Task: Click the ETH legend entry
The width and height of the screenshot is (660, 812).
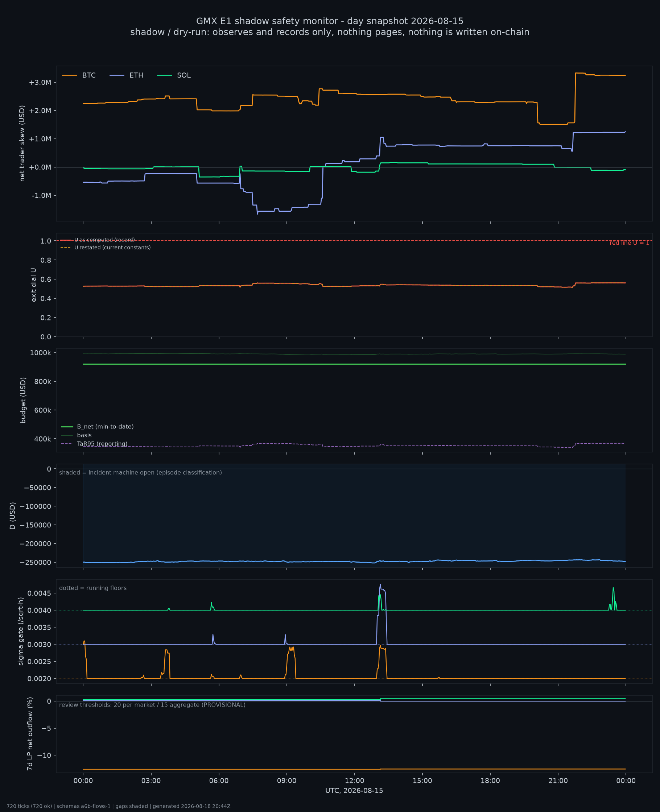Action: pyautogui.click(x=126, y=75)
